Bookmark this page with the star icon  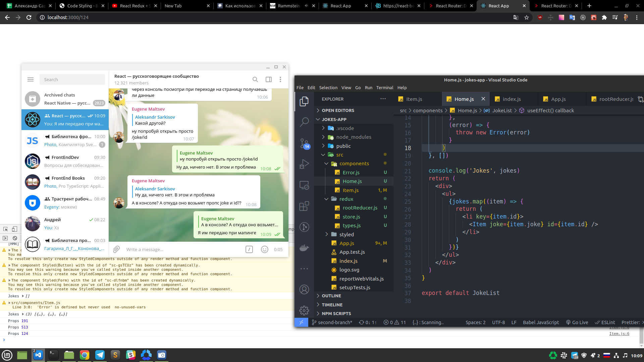coord(527,17)
